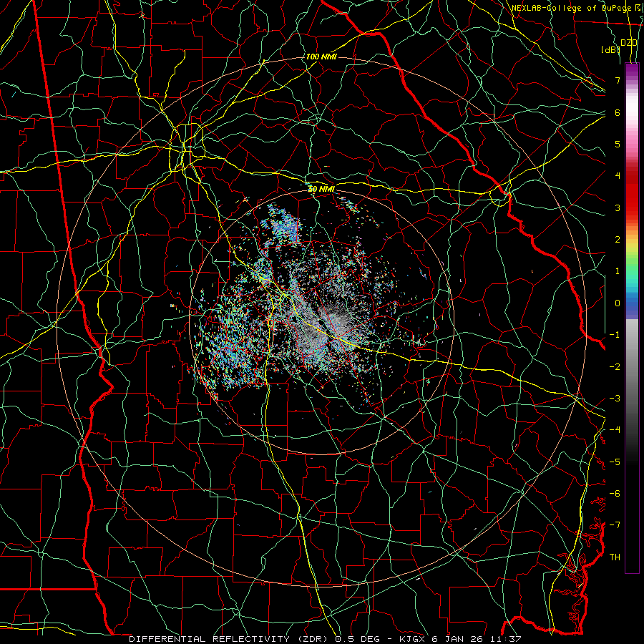Click the "50 NMI" range ring label
This screenshot has height=644, width=644.
tap(321, 189)
